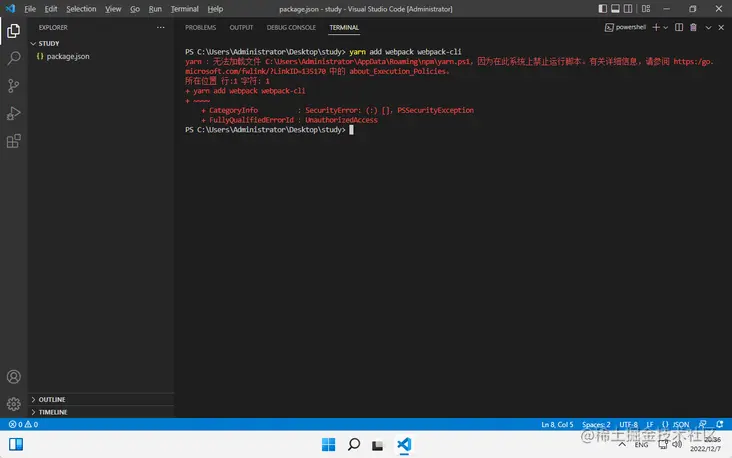Click ENG language indicator in tray
Screen dimensions: 732x458
tap(641, 445)
